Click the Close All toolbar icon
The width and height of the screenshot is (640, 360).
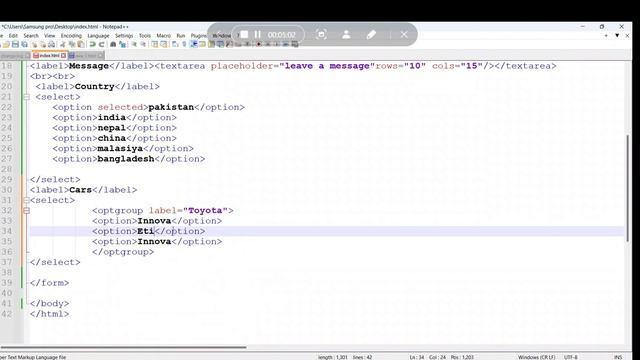click(x=43, y=44)
